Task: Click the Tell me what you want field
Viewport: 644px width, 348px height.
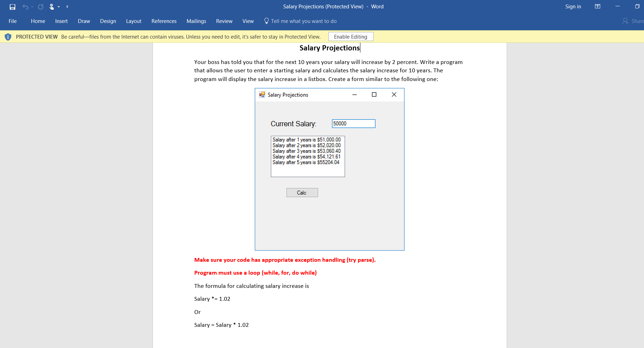Action: pos(303,21)
